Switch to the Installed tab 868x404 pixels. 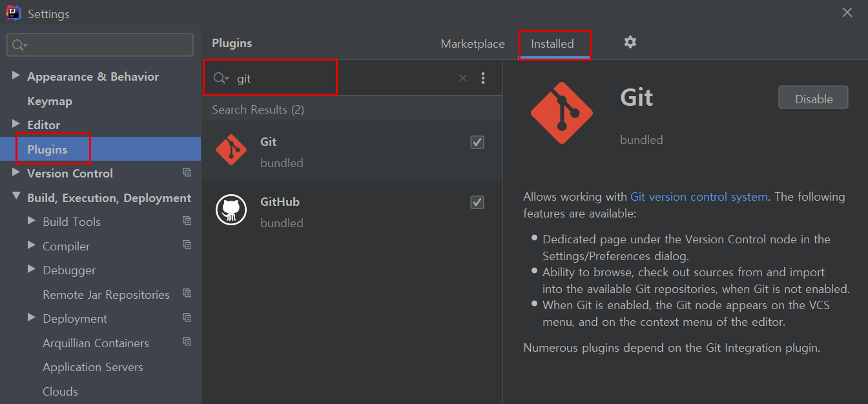tap(552, 44)
